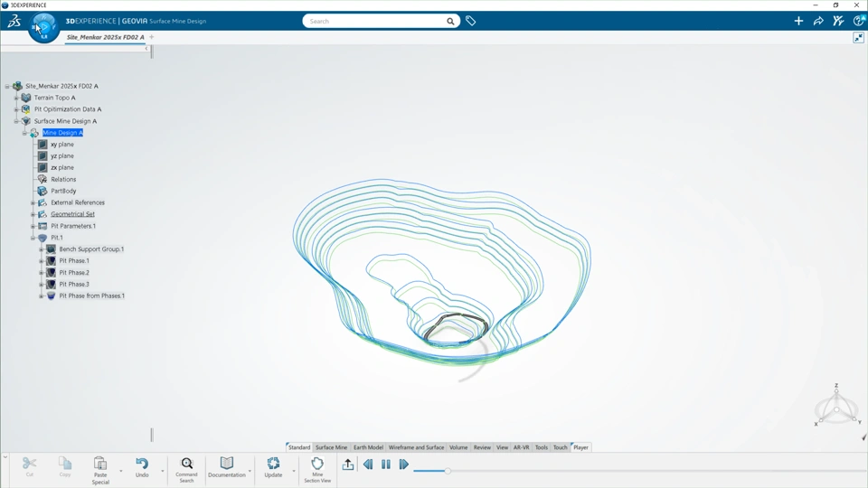Select Pit Phase.1 in tree
Viewport: 868px width, 488px height.
(x=74, y=260)
